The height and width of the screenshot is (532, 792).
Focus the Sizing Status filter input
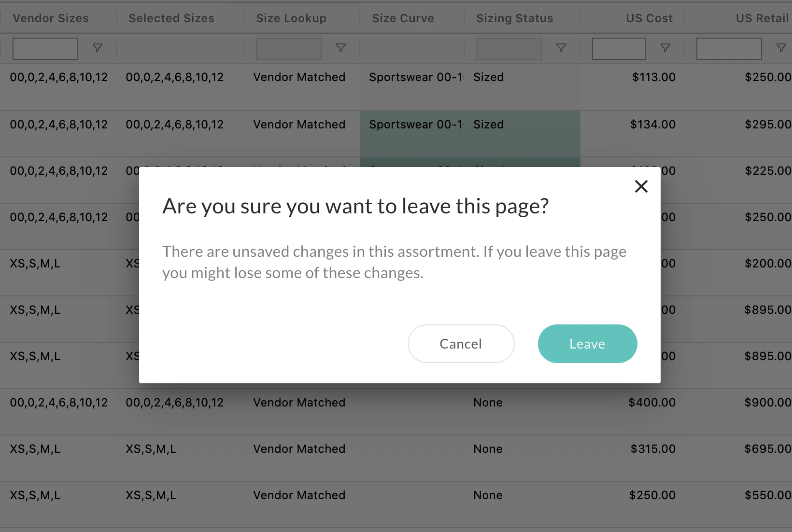point(509,49)
